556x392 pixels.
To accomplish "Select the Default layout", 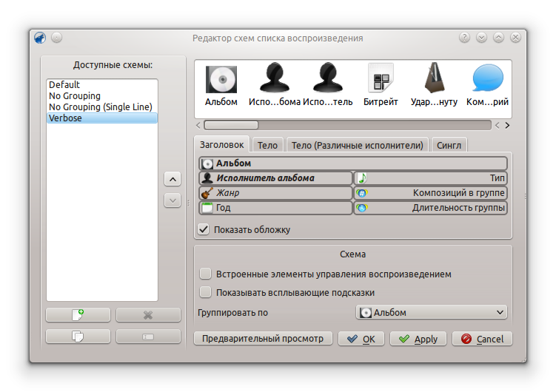I will pos(101,84).
